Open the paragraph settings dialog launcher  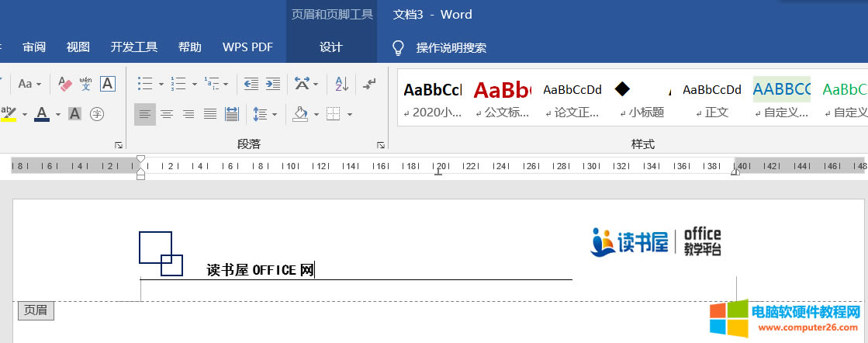[x=381, y=144]
